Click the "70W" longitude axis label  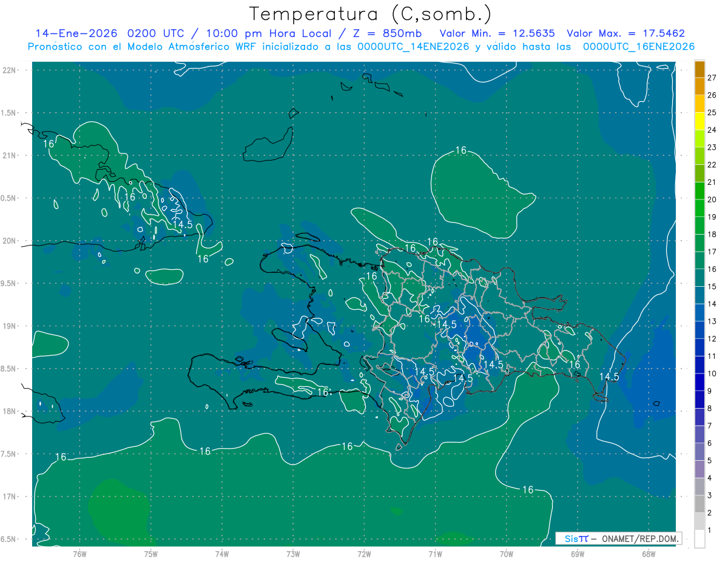click(x=507, y=554)
